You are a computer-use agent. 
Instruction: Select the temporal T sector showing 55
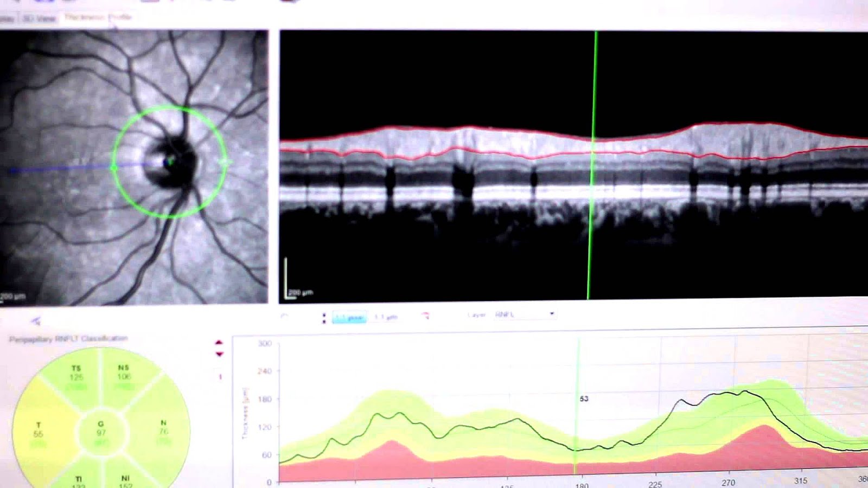click(x=38, y=434)
